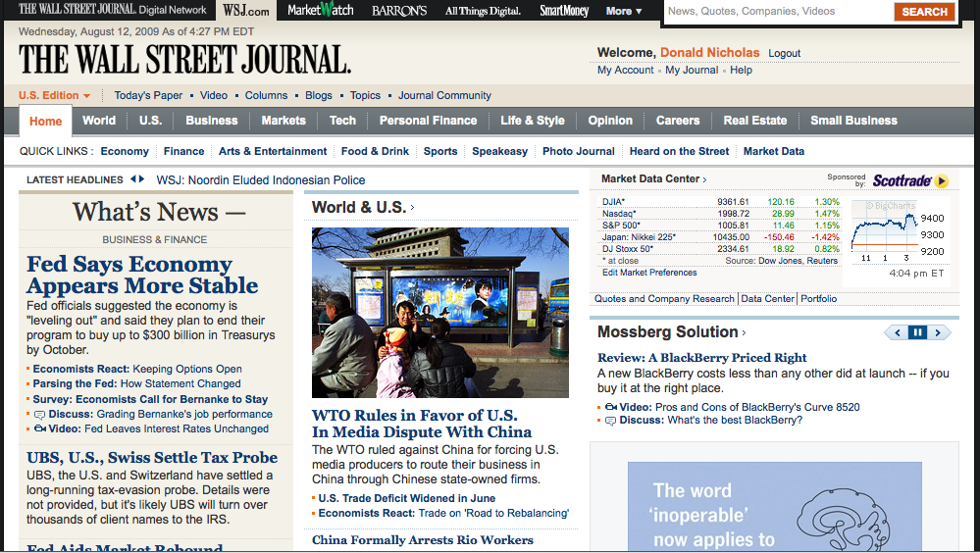Open the Economy quick link
This screenshot has height=553, width=980.
pyautogui.click(x=125, y=151)
